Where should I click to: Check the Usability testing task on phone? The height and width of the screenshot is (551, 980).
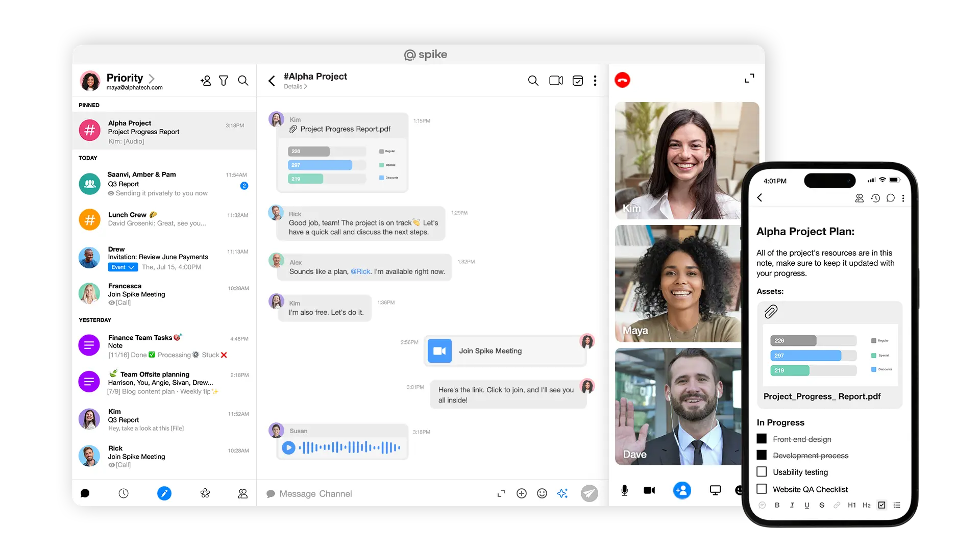point(762,471)
